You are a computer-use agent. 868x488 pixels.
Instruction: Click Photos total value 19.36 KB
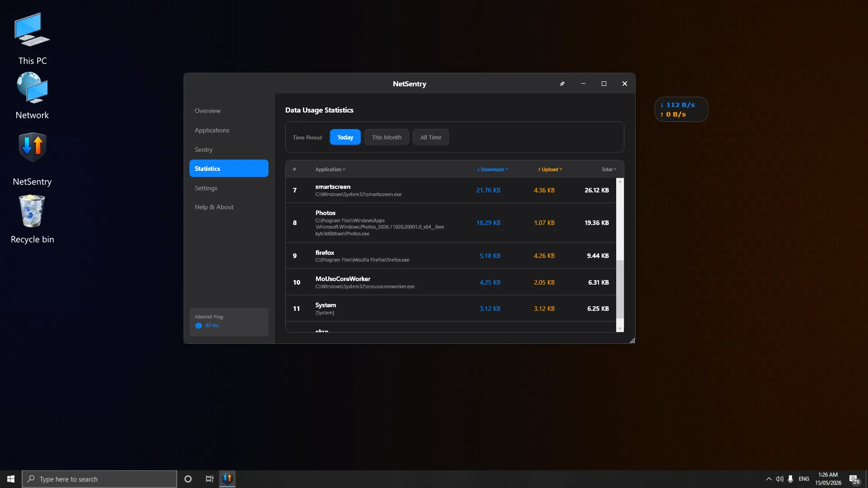597,223
